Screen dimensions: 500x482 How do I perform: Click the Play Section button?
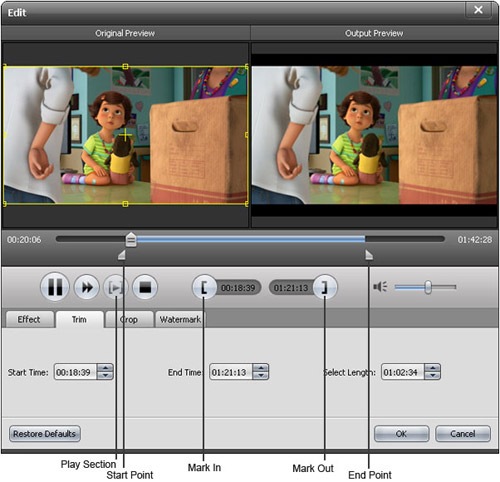[115, 287]
